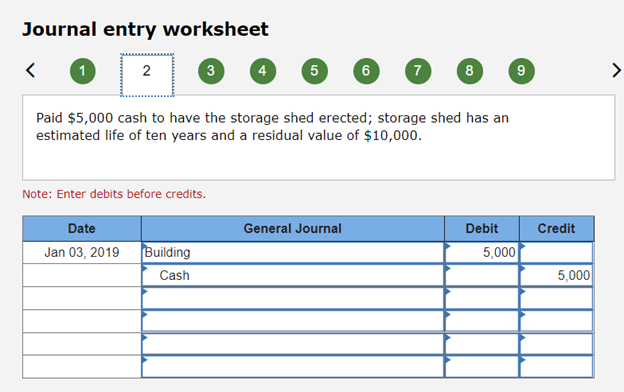Open journal entry step 5
624x392 pixels.
(314, 71)
